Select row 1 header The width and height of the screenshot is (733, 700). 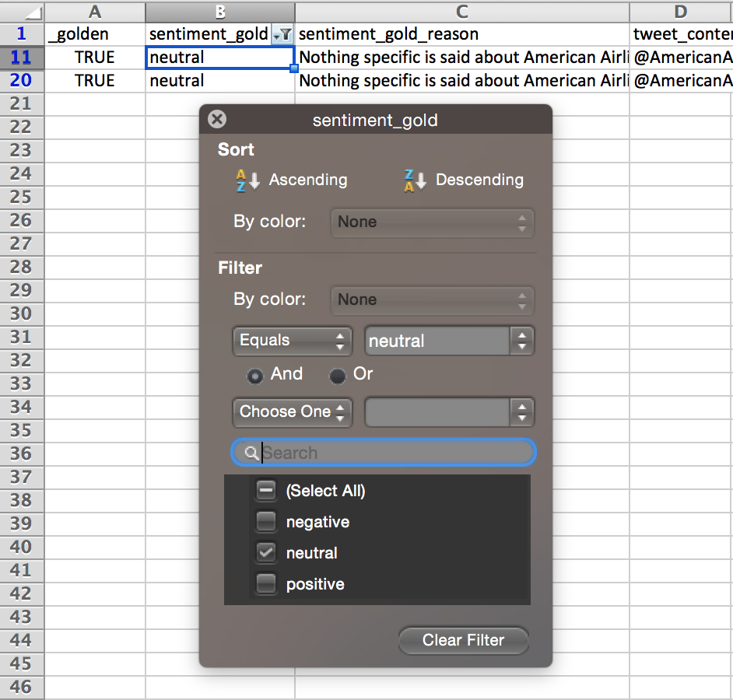(22, 34)
